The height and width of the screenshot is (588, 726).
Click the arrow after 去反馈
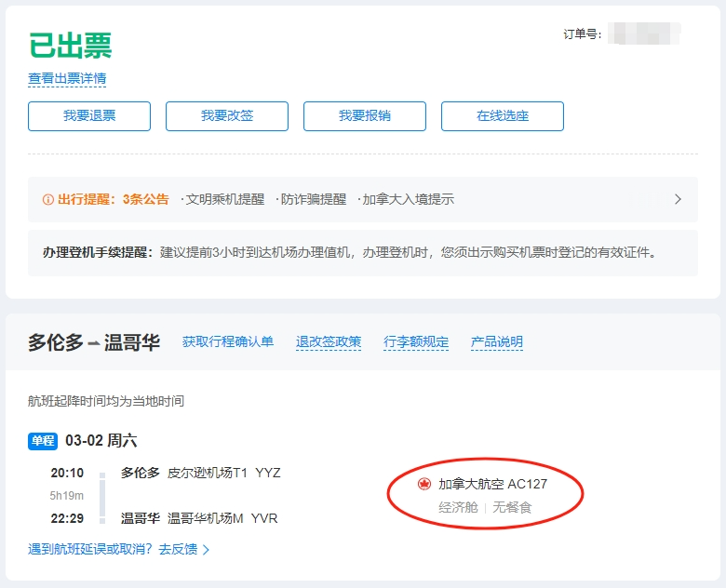pyautogui.click(x=206, y=550)
